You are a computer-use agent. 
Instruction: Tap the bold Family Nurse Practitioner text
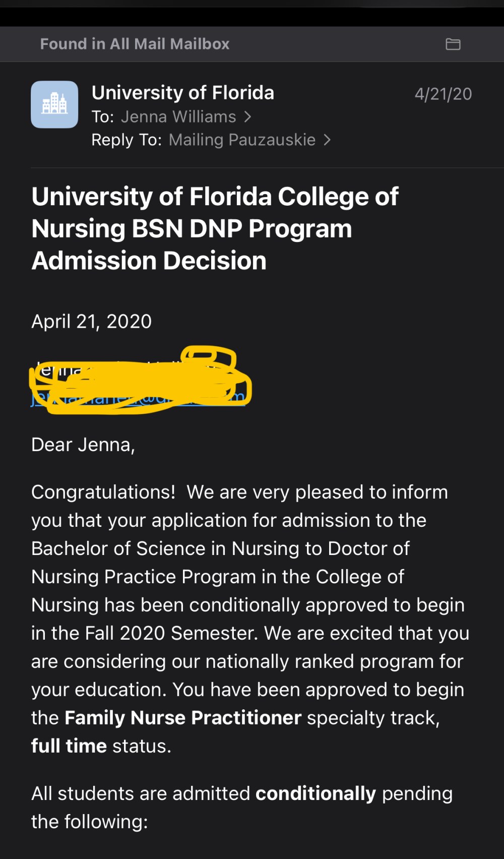pyautogui.click(x=183, y=718)
